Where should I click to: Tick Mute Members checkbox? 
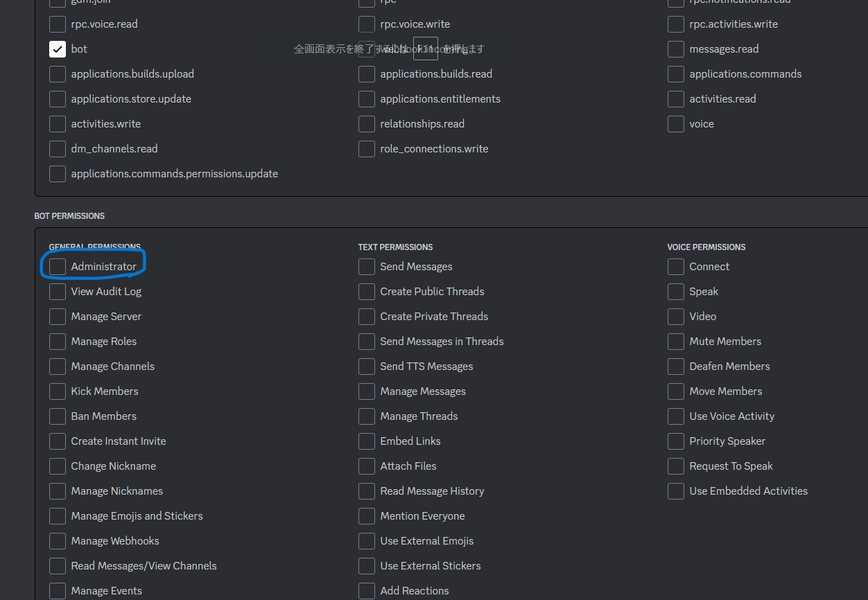coord(676,342)
